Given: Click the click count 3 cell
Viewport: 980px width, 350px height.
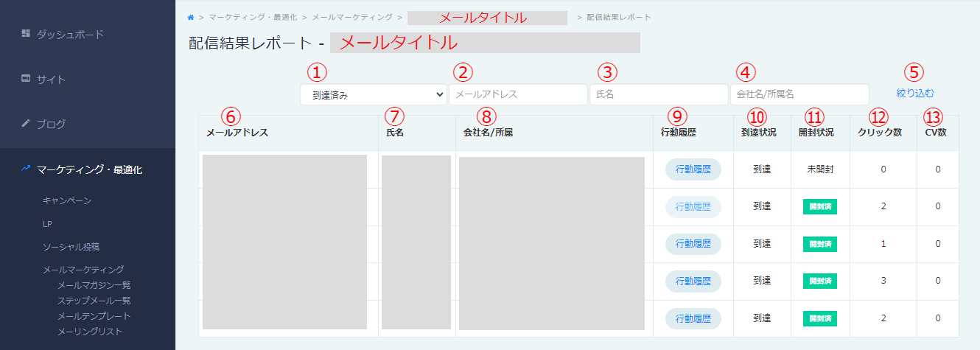Looking at the screenshot, I should [883, 281].
